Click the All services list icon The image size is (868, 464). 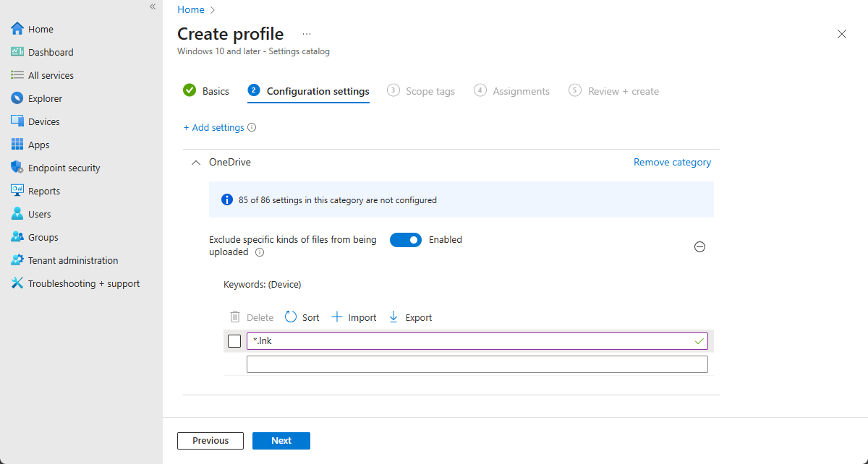click(x=17, y=75)
